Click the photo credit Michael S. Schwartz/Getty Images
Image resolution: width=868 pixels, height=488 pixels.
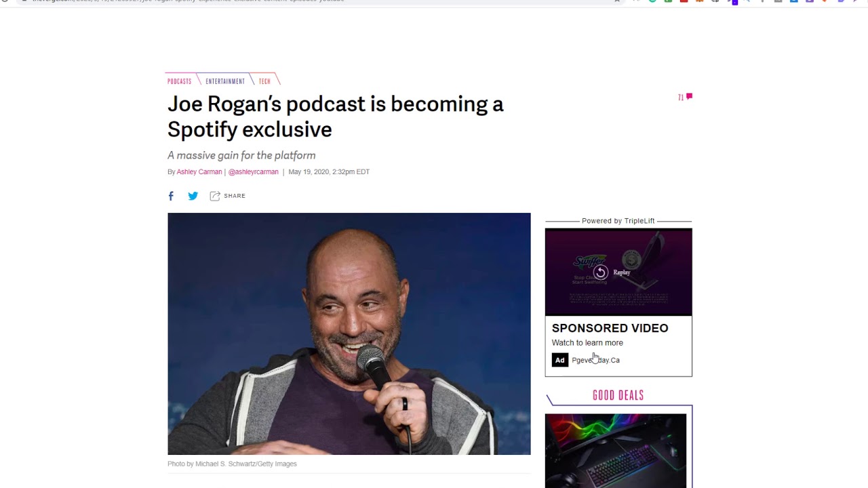click(232, 464)
